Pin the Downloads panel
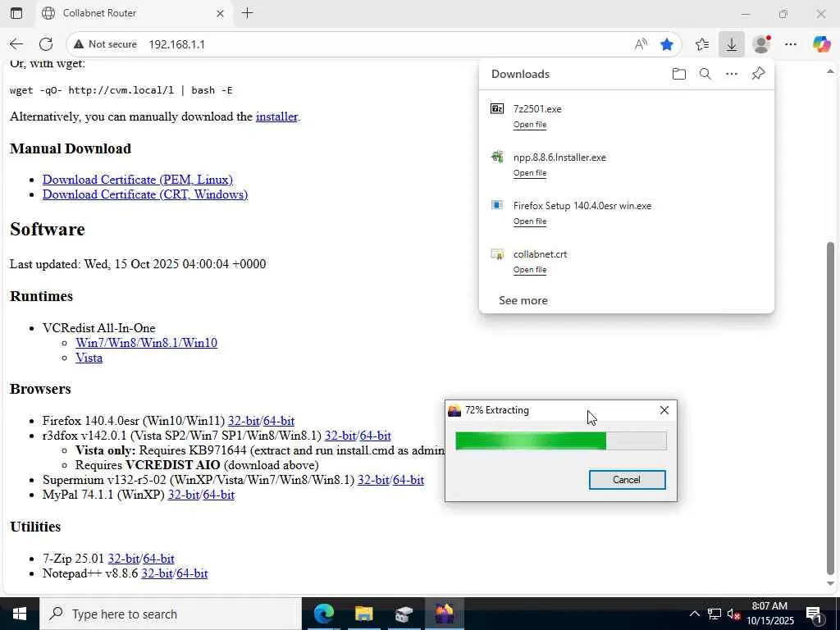This screenshot has height=630, width=840. (758, 74)
